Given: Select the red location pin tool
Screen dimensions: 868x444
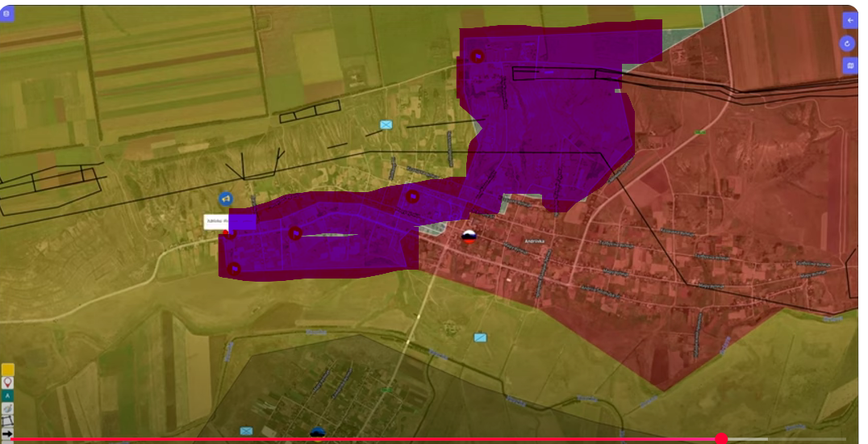Looking at the screenshot, I should (8, 383).
